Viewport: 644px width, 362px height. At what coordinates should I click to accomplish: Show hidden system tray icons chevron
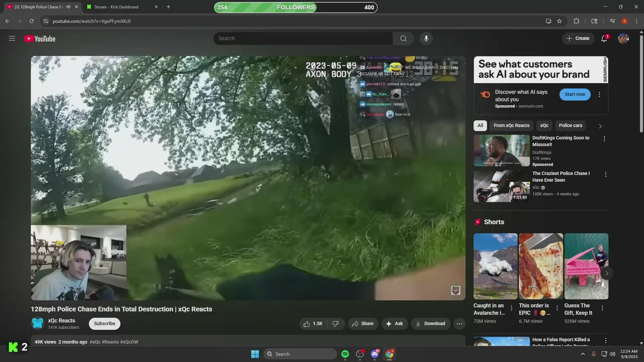[583, 354]
